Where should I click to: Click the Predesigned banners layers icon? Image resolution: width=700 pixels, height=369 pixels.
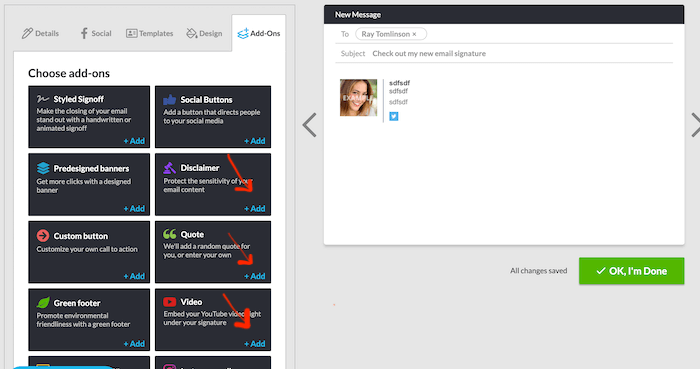(x=43, y=168)
